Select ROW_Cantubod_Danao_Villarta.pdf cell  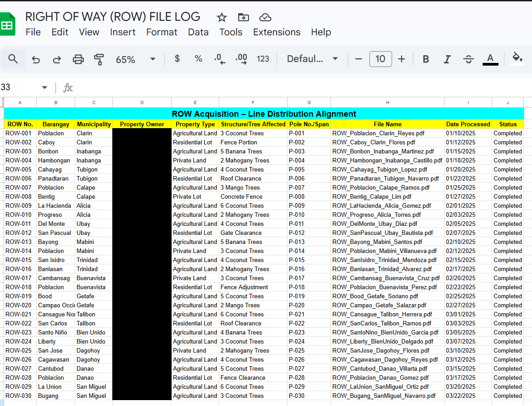click(388, 369)
